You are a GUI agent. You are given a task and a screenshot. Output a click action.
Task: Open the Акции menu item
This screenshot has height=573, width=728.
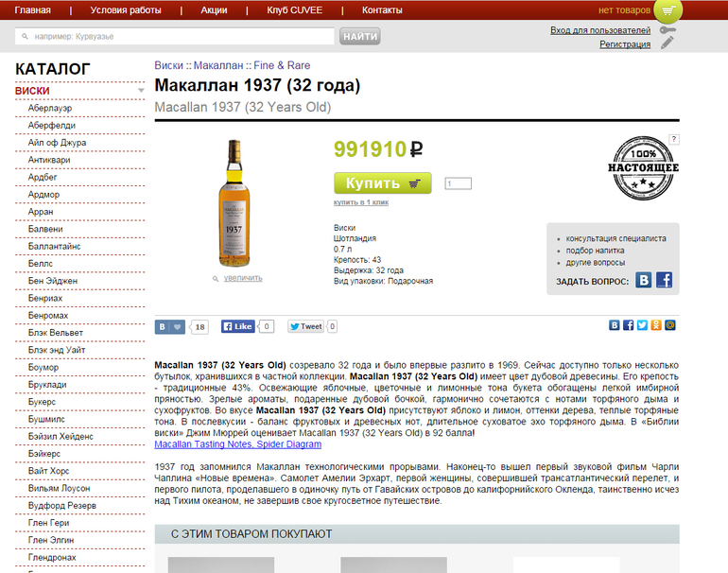coord(214,10)
